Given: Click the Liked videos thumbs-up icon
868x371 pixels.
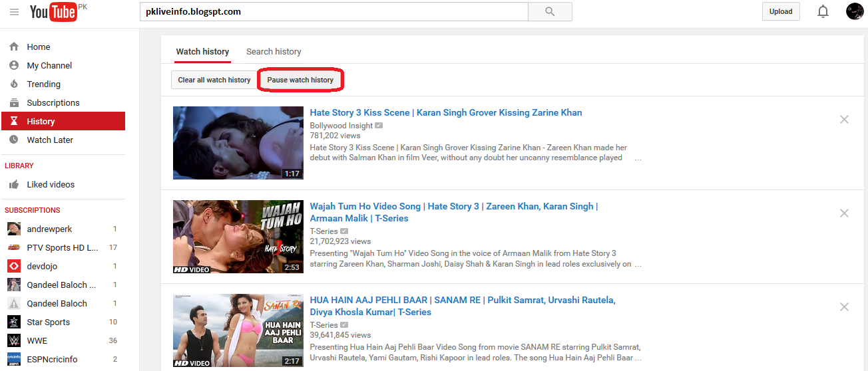Looking at the screenshot, I should [14, 184].
